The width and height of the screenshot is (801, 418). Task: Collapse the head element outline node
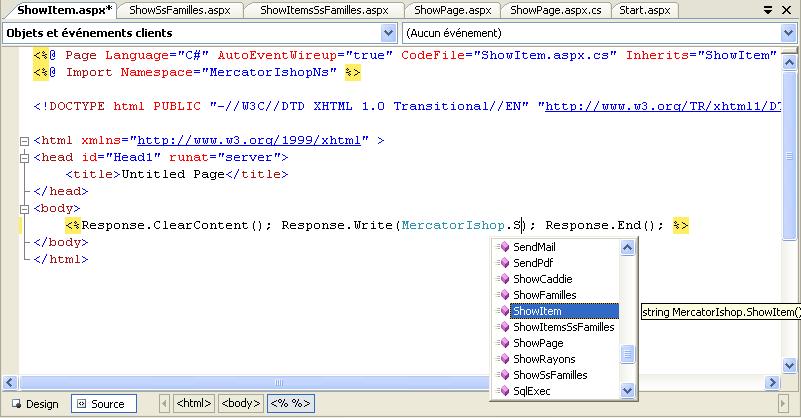(x=24, y=158)
